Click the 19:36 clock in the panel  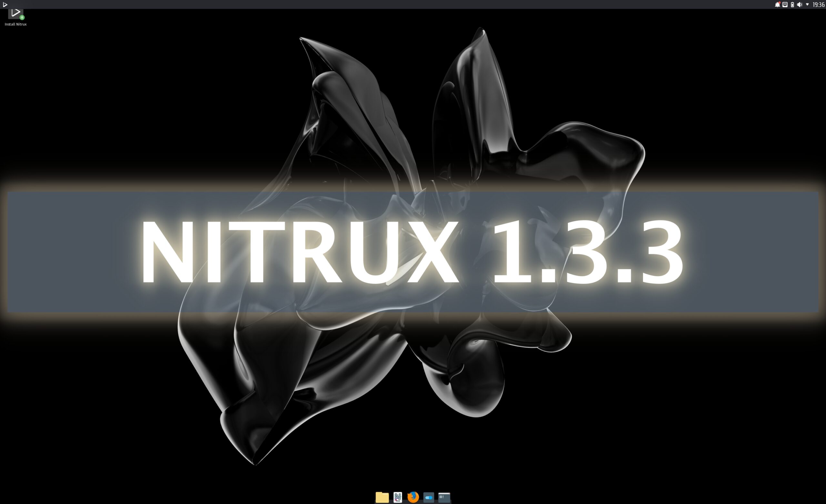point(818,5)
